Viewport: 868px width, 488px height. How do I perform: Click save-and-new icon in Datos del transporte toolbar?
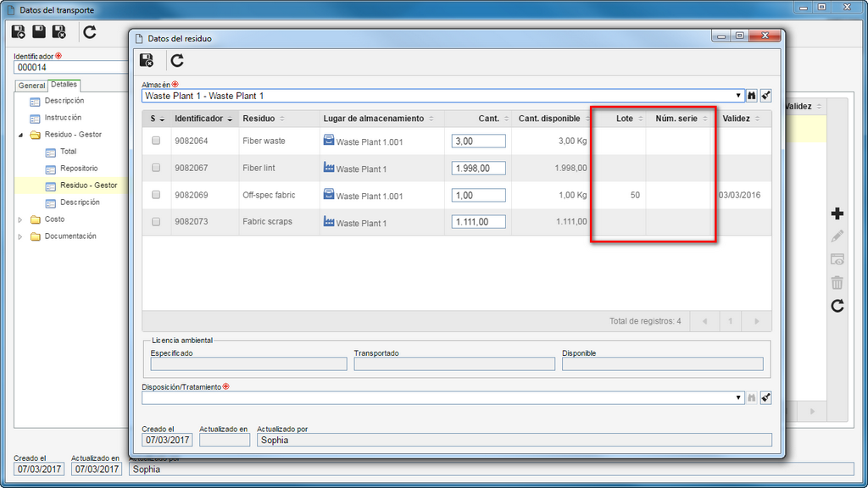[19, 32]
